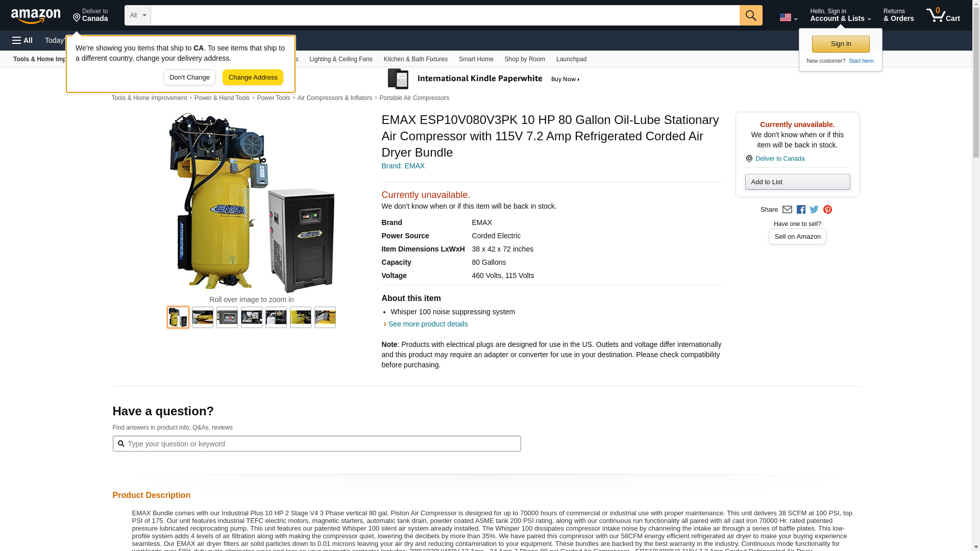
Task: Click Don't Change button
Action: pyautogui.click(x=189, y=78)
